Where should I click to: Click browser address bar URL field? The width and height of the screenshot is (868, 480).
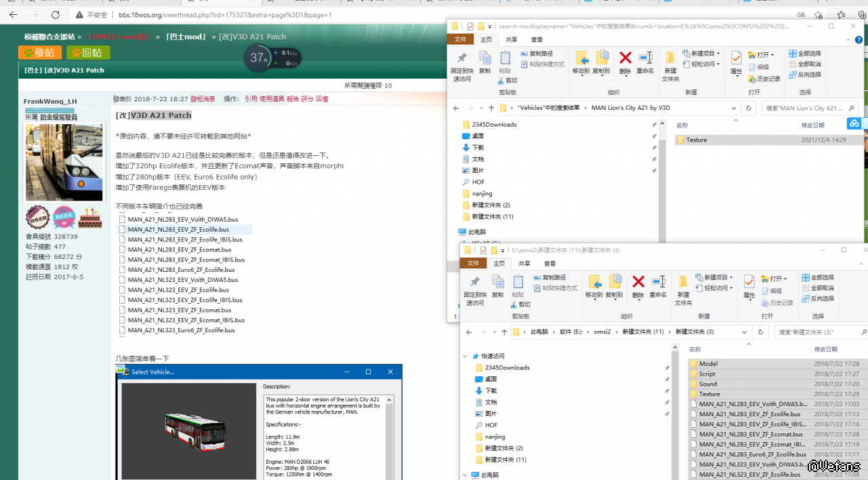[447, 14]
